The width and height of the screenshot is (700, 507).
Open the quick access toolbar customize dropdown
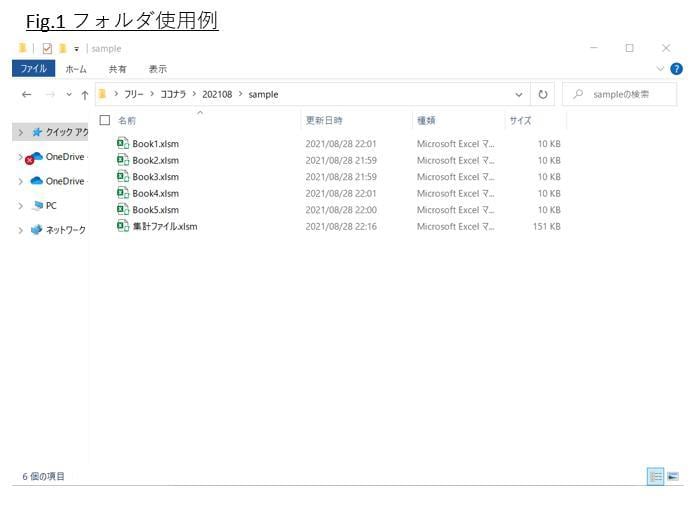[x=77, y=49]
